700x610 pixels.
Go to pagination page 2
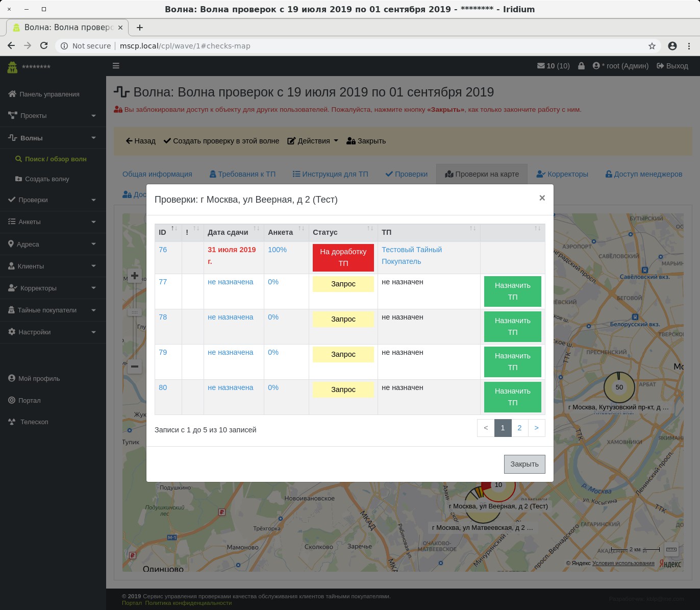coord(519,428)
